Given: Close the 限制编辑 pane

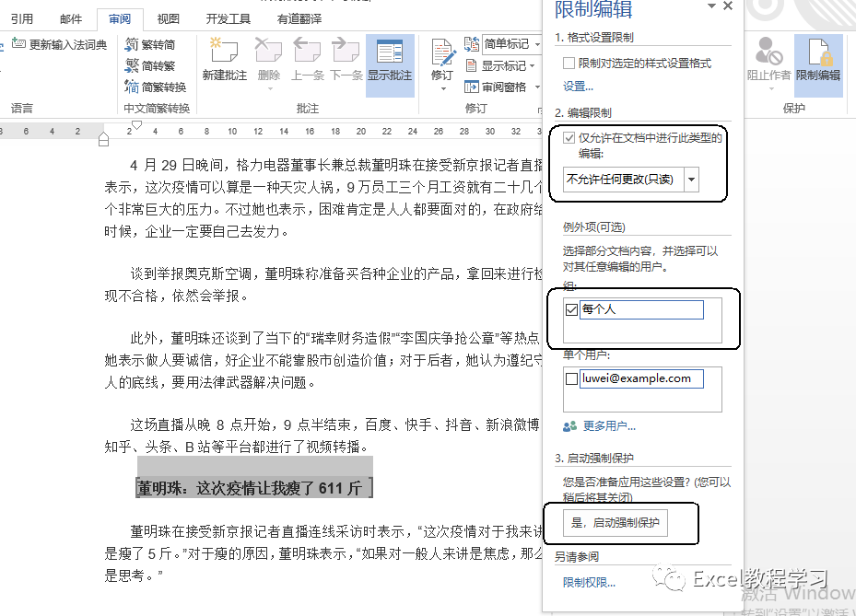Looking at the screenshot, I should coord(728,6).
